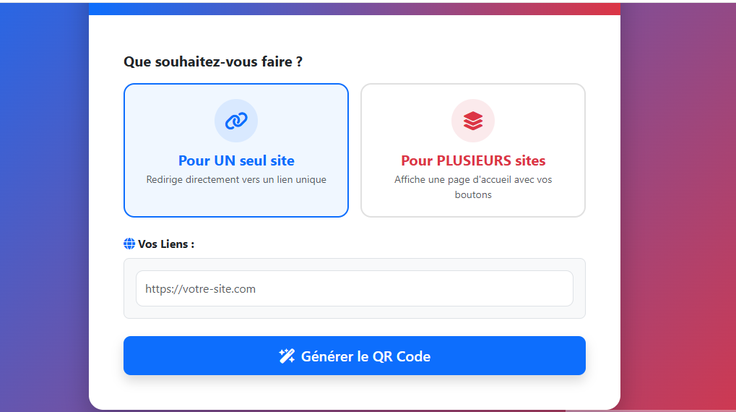Click the light blue circle behind link icon
Viewport: 736px width, 412px height.
(236, 121)
